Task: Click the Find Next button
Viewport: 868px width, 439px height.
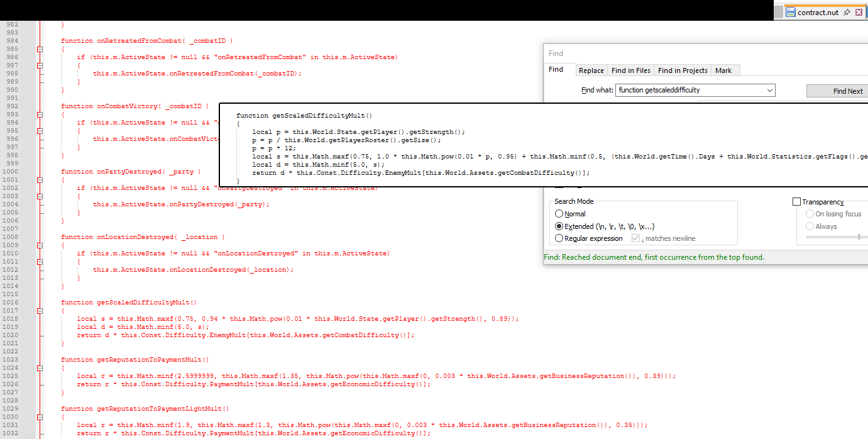Action: click(838, 91)
